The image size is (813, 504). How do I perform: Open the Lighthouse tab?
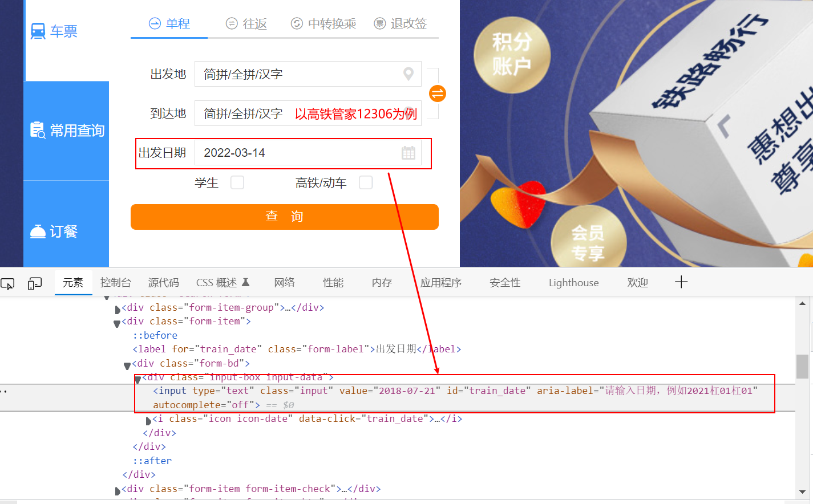pos(574,282)
